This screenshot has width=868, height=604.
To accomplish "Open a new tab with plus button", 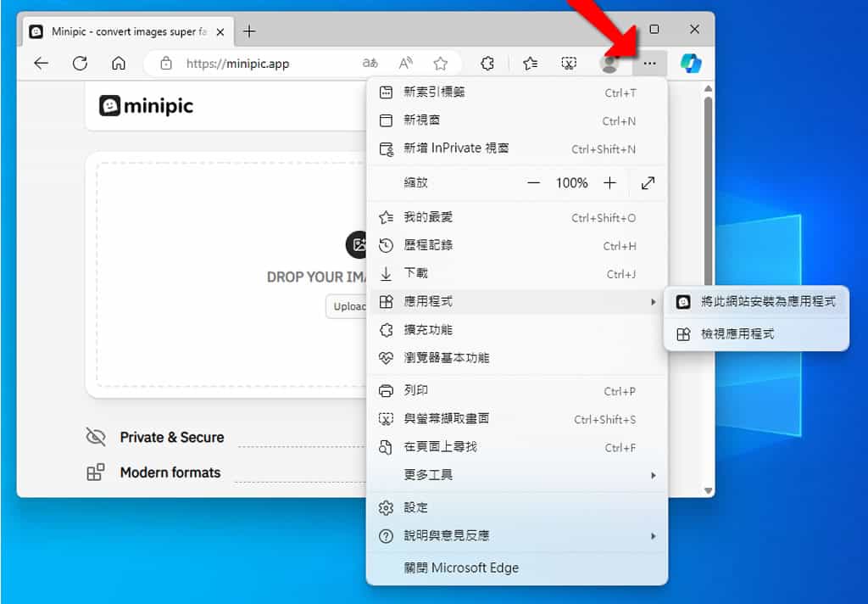I will tap(249, 31).
